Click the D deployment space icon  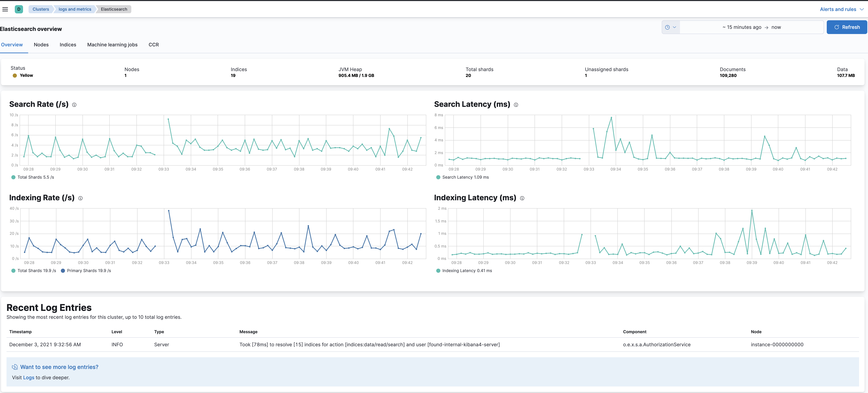19,9
